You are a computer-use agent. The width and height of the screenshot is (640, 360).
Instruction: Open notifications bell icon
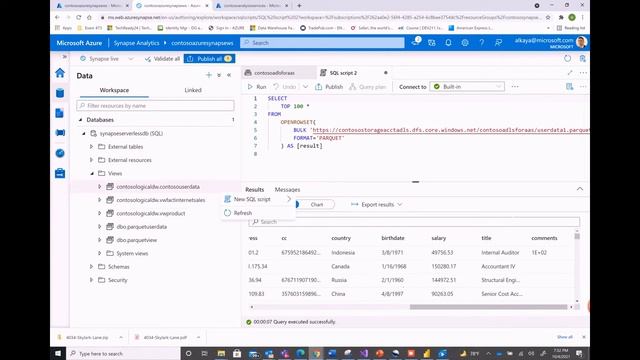point(448,42)
